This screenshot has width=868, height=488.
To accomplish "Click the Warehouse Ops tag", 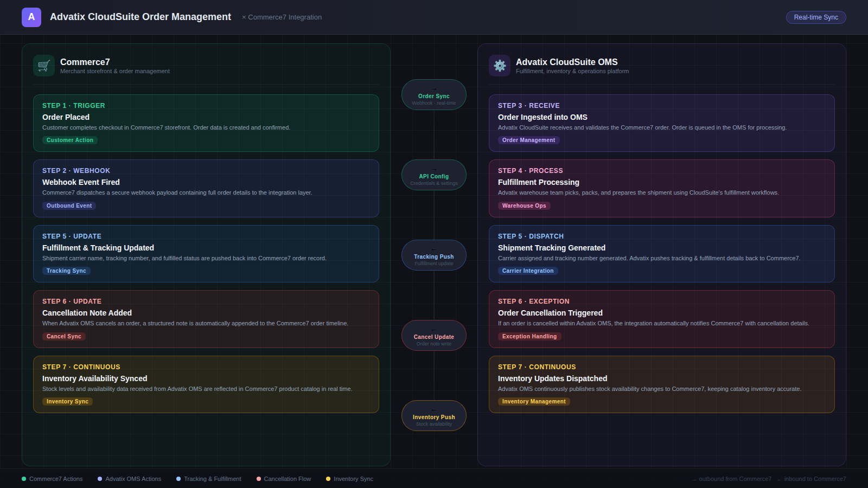I will click(524, 206).
